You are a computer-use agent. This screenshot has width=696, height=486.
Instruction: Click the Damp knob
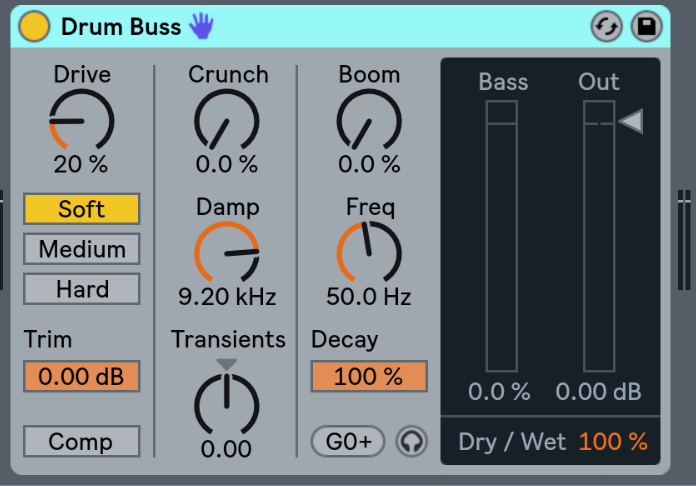pos(227,253)
